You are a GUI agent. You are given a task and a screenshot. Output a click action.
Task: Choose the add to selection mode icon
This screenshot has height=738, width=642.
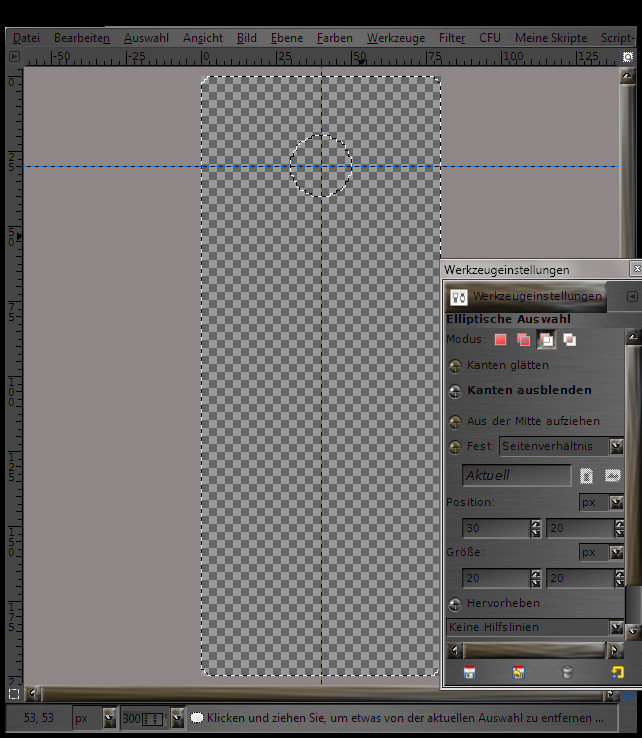point(523,340)
